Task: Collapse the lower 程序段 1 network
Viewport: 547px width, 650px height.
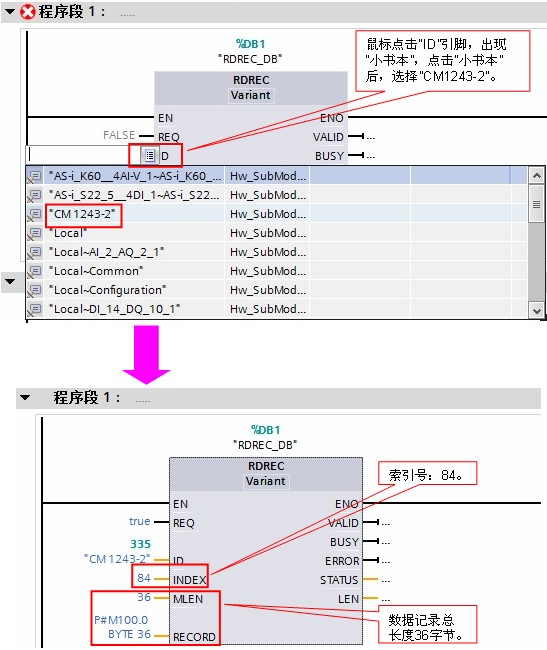Action: [25, 398]
